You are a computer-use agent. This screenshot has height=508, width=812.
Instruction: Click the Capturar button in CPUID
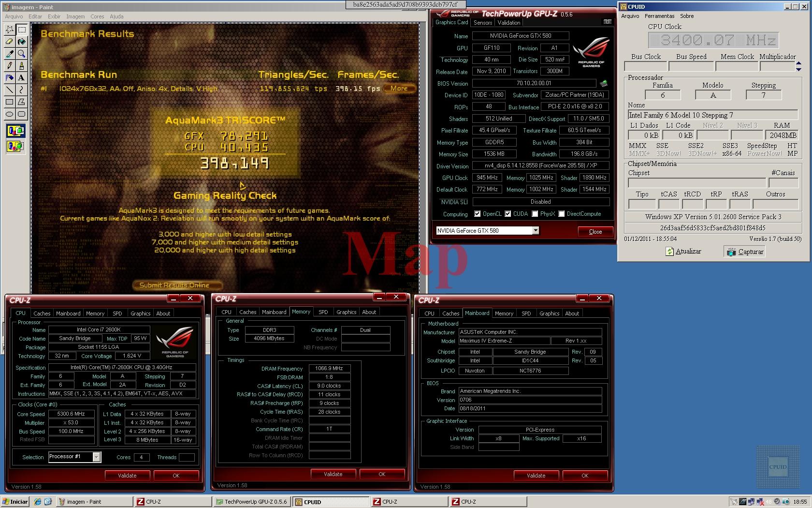[x=745, y=252]
